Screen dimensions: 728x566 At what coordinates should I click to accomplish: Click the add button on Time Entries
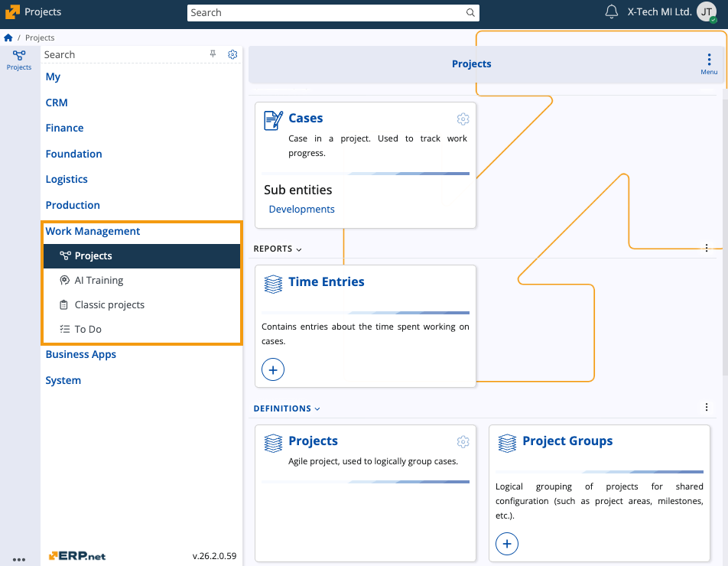273,370
